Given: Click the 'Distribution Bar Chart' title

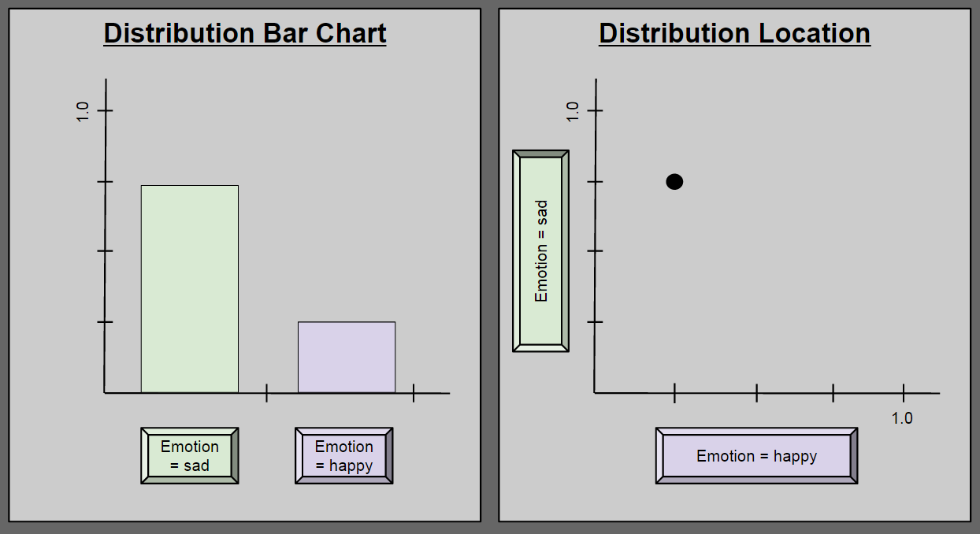Looking at the screenshot, I should click(245, 34).
